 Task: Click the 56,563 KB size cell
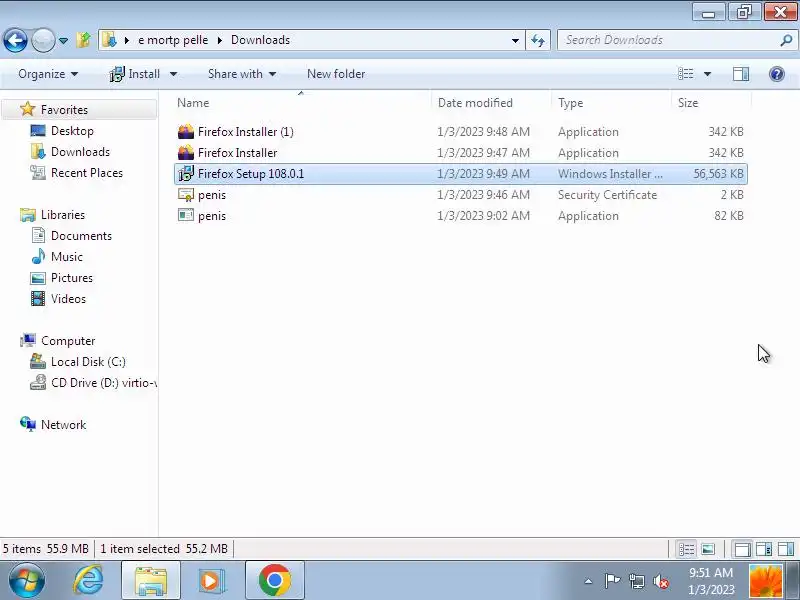pos(718,174)
